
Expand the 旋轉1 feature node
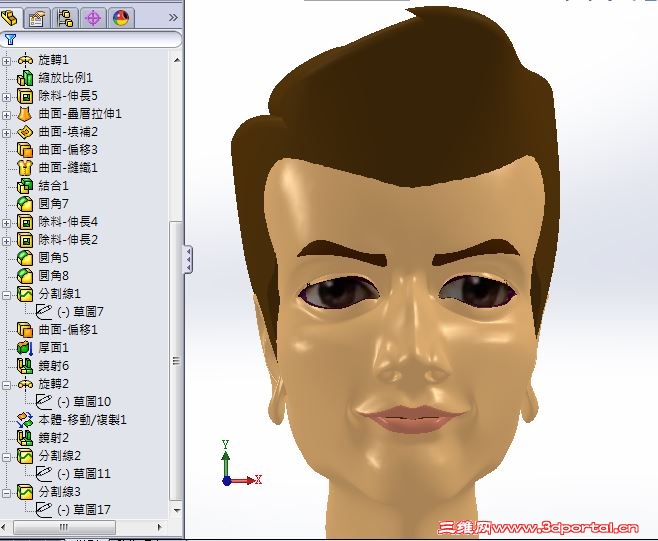pyautogui.click(x=6, y=61)
